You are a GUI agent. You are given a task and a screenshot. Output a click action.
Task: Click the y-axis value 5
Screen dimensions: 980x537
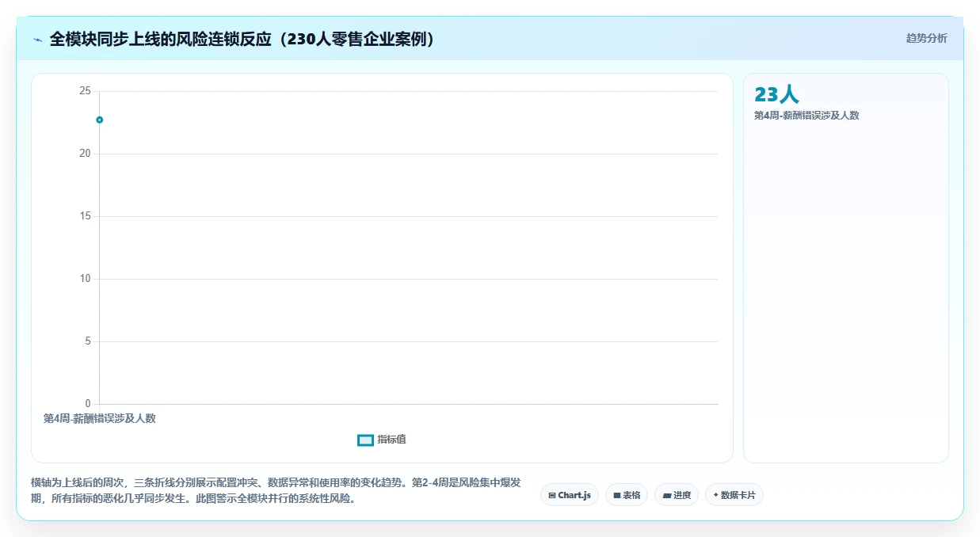click(x=88, y=341)
